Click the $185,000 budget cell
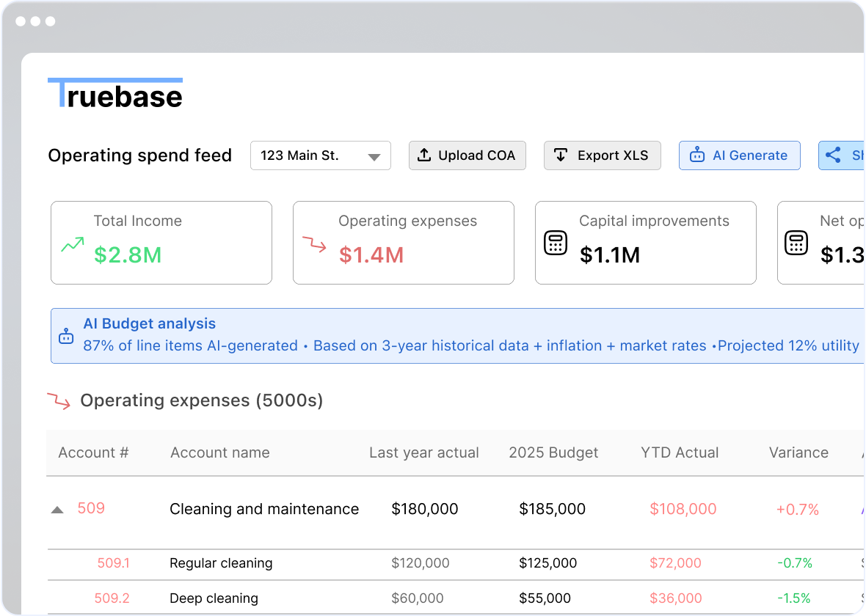The width and height of the screenshot is (866, 616). [x=553, y=509]
